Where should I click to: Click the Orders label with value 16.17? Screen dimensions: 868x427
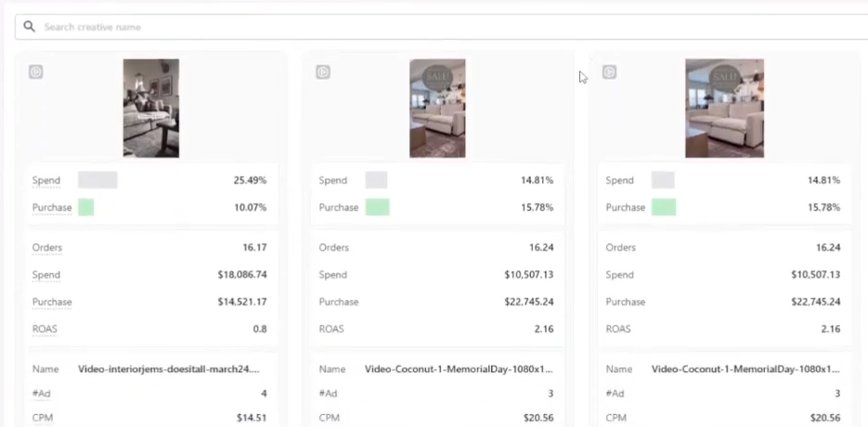[46, 248]
